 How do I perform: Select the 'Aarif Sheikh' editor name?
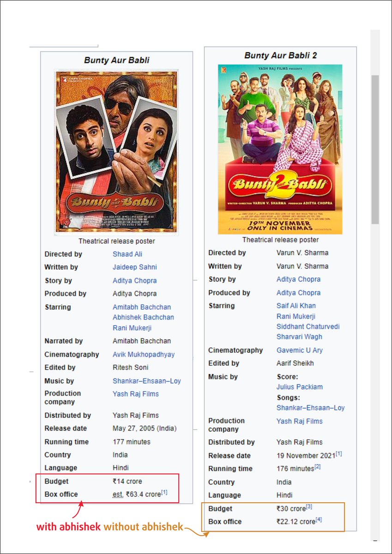295,363
